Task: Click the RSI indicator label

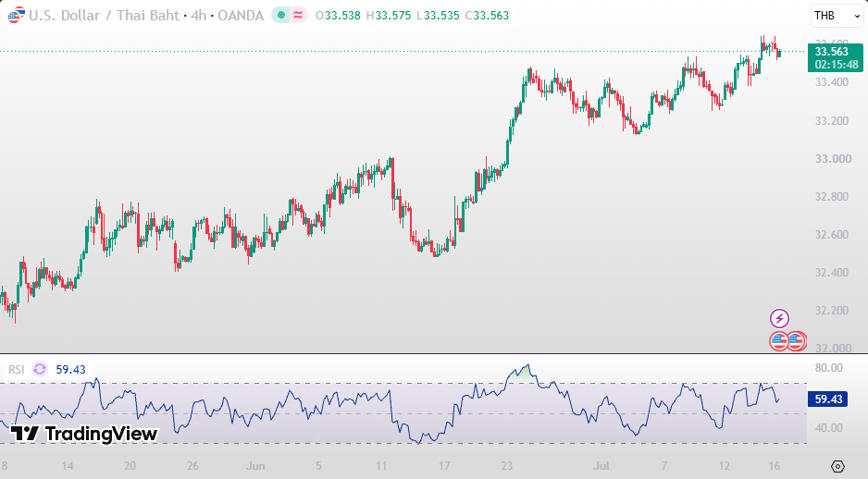Action: pos(16,370)
